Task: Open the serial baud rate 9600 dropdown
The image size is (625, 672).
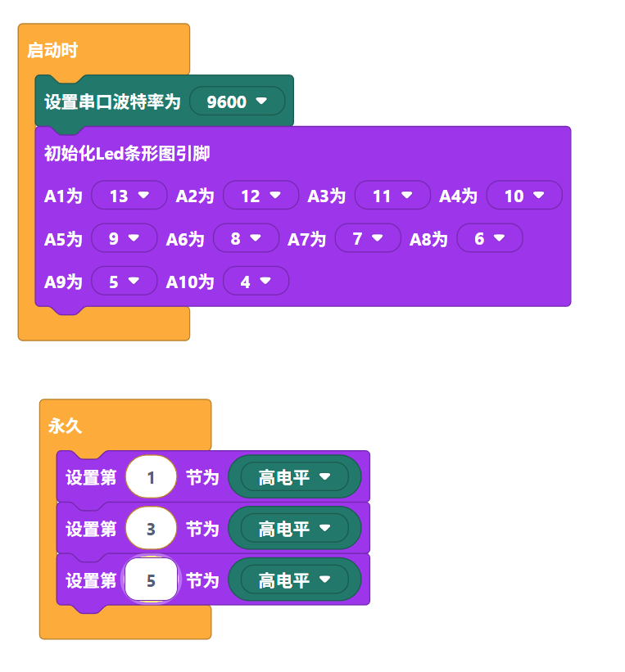Action: point(237,101)
